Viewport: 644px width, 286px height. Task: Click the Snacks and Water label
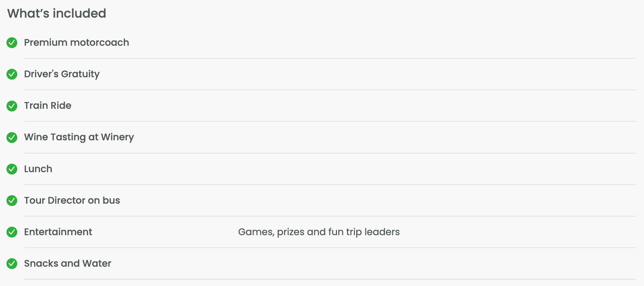pyautogui.click(x=67, y=264)
